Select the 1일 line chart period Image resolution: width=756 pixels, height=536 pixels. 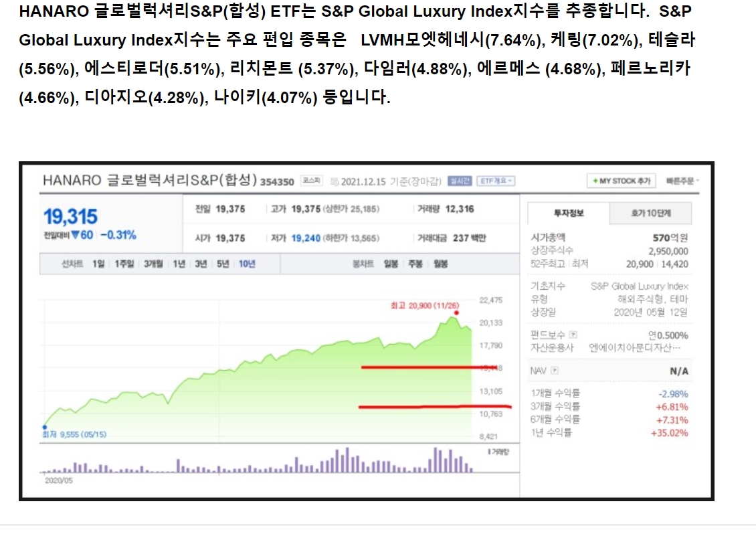click(x=98, y=264)
